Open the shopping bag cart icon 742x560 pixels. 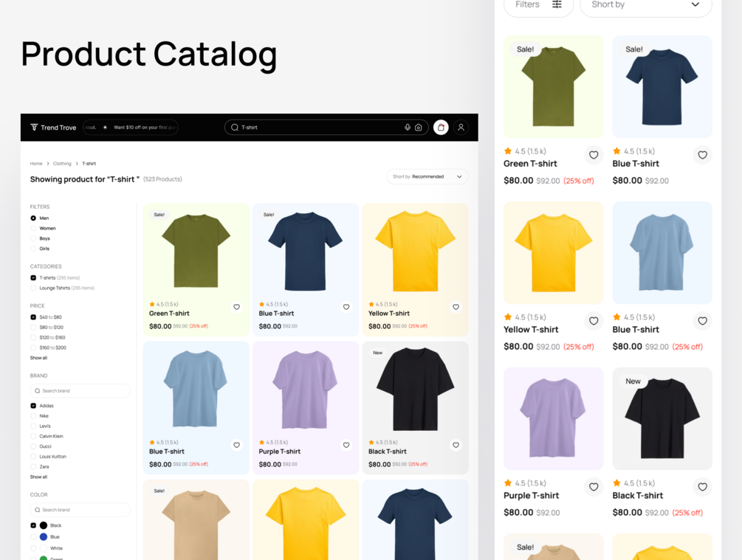(x=441, y=127)
